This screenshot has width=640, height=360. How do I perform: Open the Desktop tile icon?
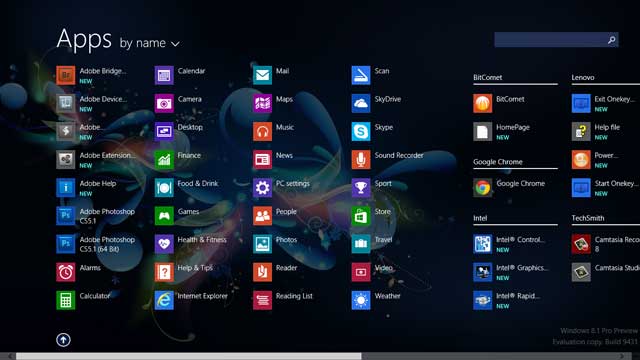click(x=164, y=131)
